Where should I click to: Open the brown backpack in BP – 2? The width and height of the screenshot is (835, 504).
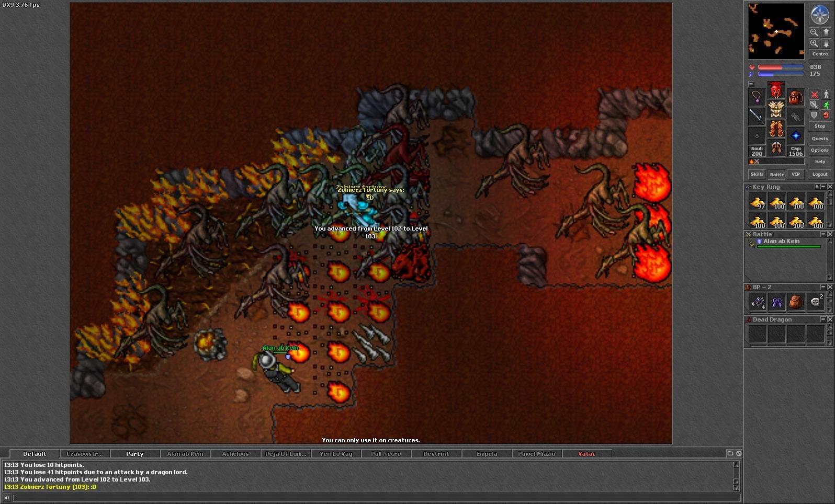tap(795, 302)
